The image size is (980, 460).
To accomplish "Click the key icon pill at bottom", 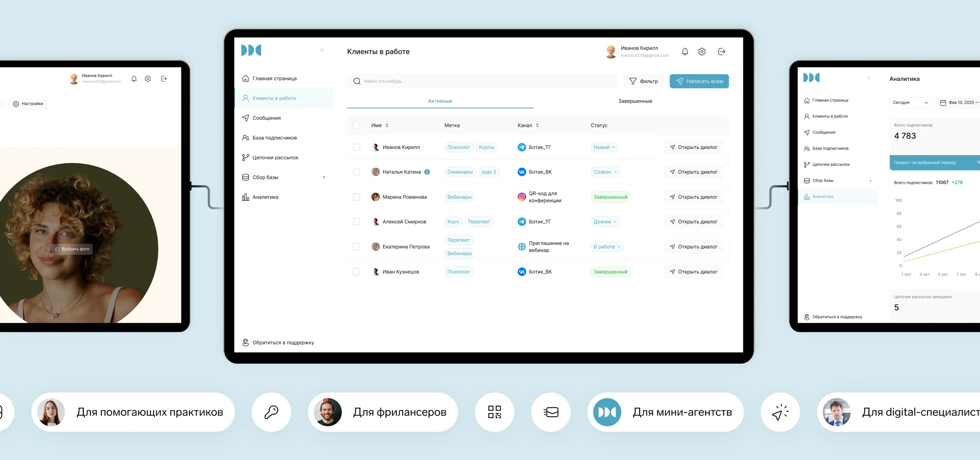I will [271, 412].
